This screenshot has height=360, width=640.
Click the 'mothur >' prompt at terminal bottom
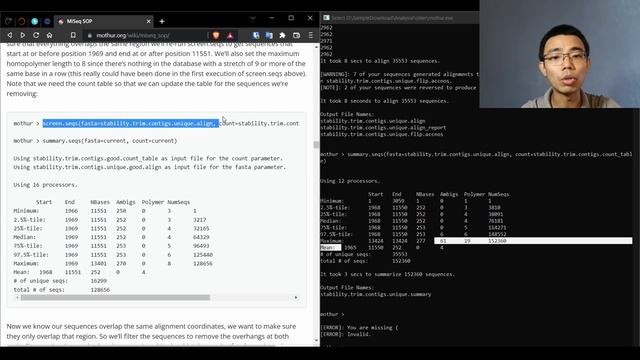click(332, 314)
